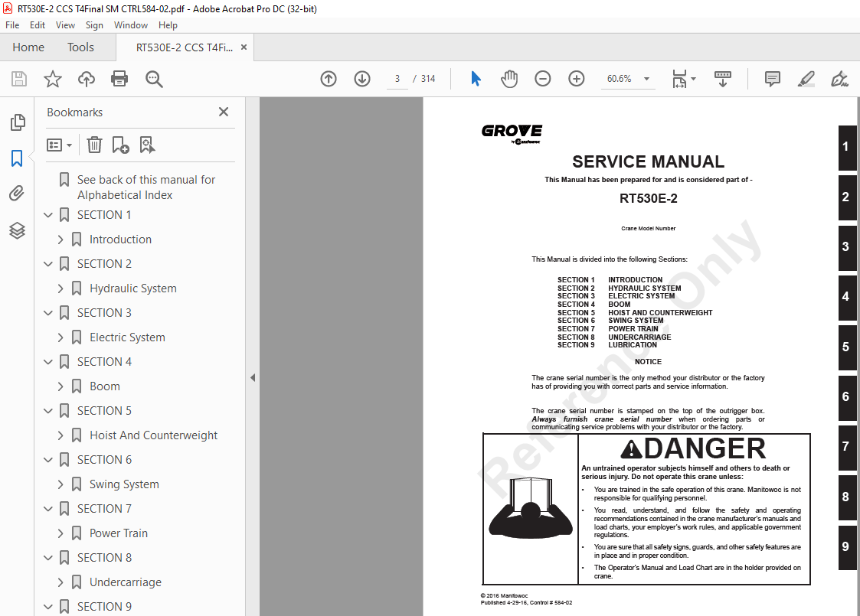Open the Sign document tool
Viewport: 860px width, 616px height.
pyautogui.click(x=839, y=79)
